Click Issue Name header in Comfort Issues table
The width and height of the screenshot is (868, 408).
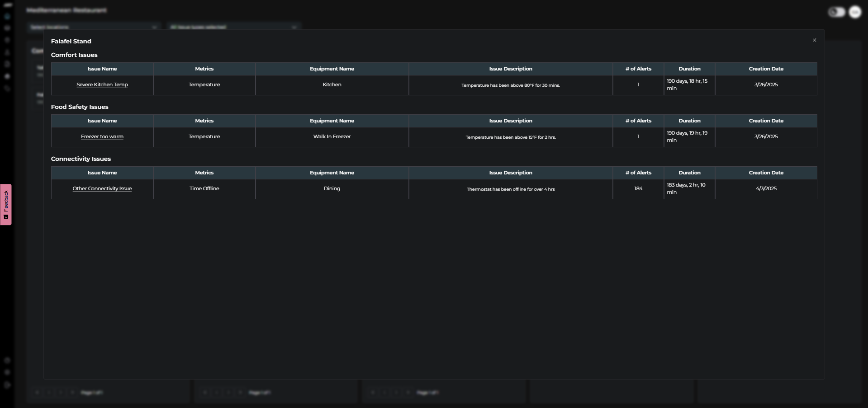coord(102,69)
